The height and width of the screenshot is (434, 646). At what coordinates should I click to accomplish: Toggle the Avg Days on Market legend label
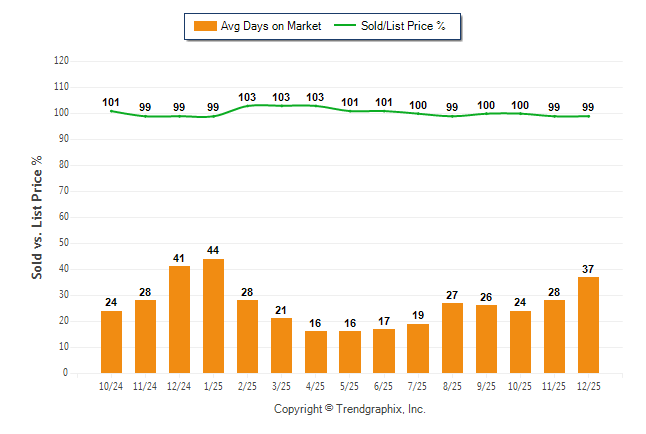tap(270, 26)
